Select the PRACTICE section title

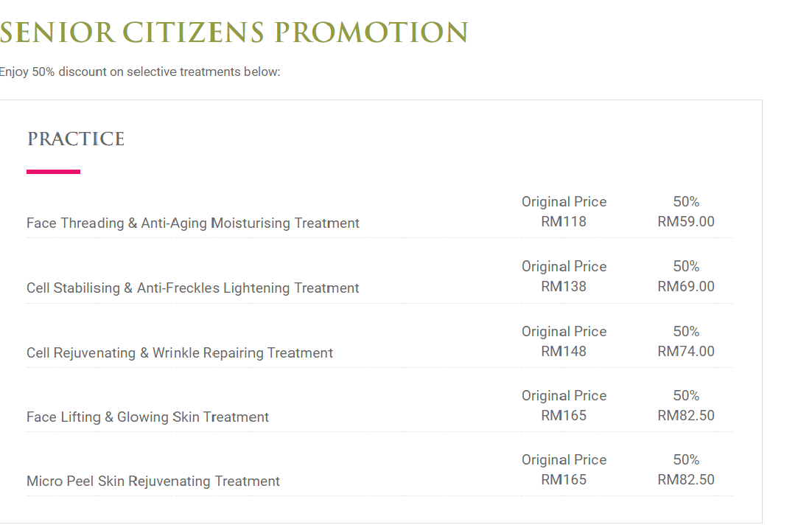[x=76, y=139]
